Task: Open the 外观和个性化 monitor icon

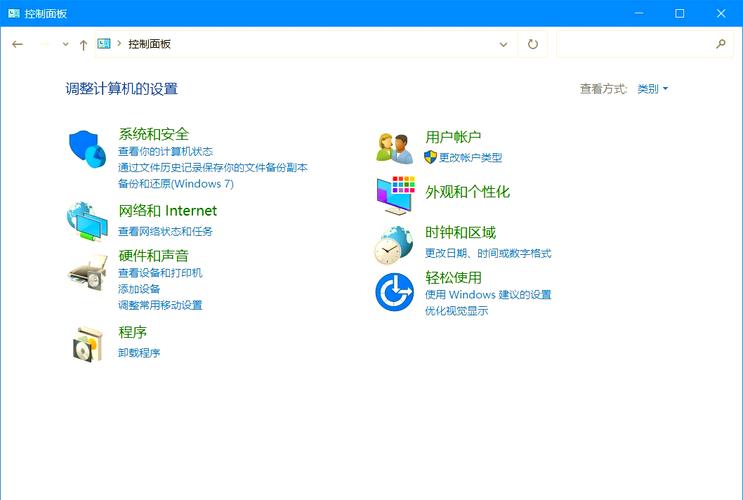Action: pos(396,195)
